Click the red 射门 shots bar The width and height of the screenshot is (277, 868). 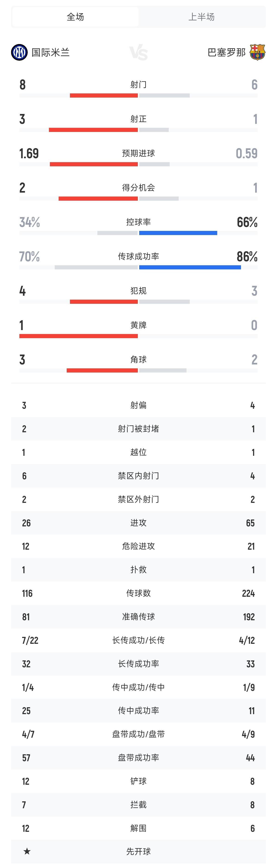[x=104, y=96]
